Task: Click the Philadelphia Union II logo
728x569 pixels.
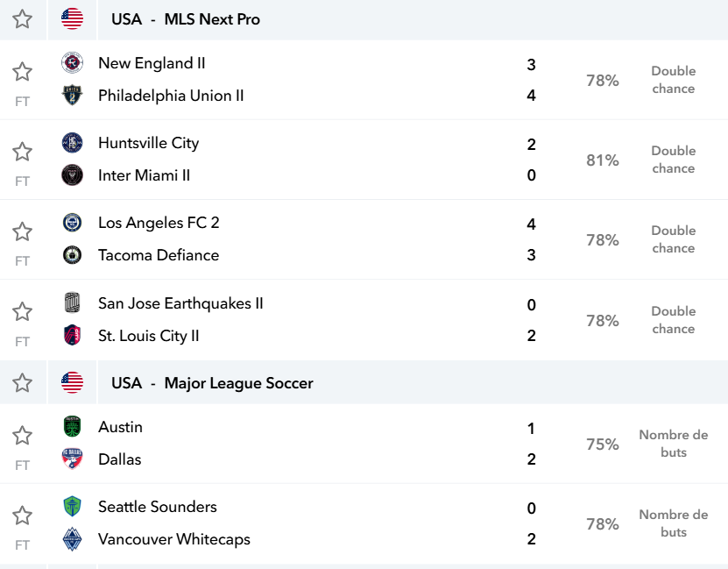Action: [72, 96]
